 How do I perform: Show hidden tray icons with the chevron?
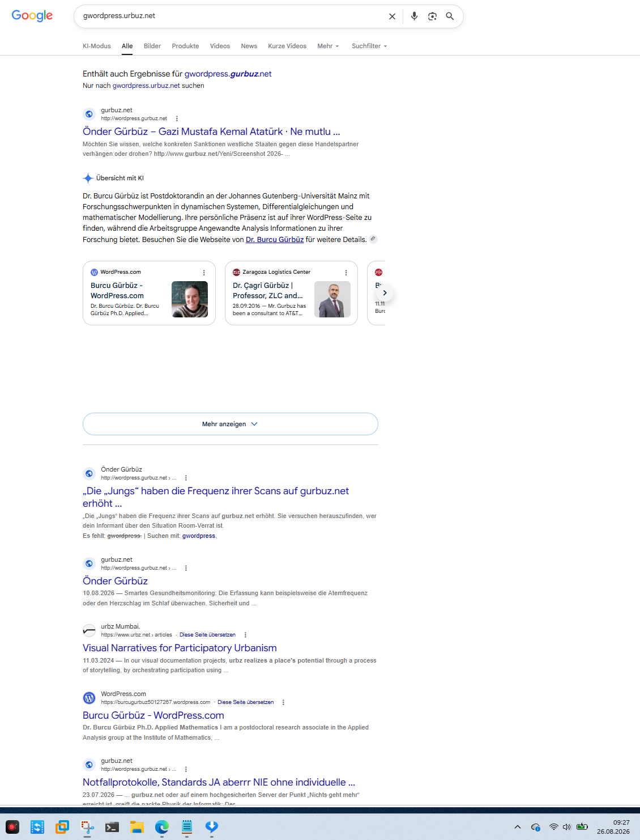(518, 827)
